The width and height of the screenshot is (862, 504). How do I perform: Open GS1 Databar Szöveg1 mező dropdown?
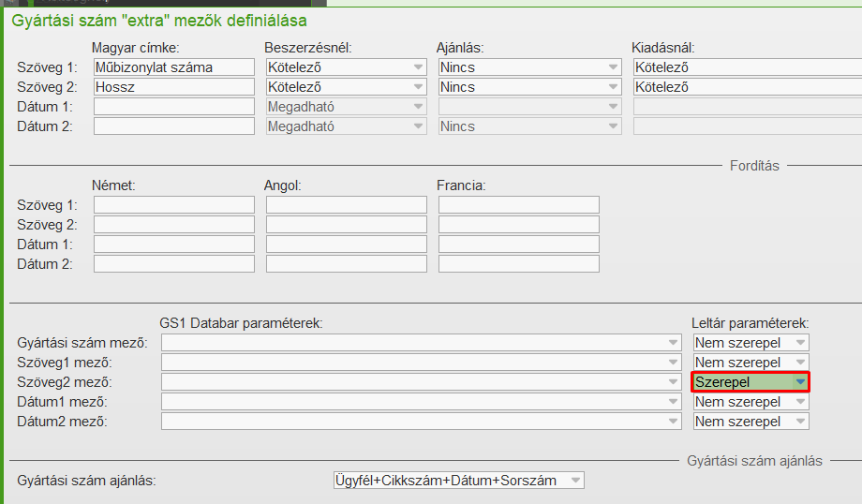pyautogui.click(x=421, y=363)
